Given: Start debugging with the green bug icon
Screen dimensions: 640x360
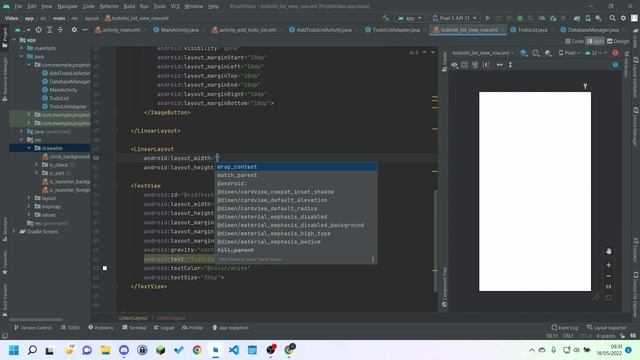Looking at the screenshot, I should (520, 18).
